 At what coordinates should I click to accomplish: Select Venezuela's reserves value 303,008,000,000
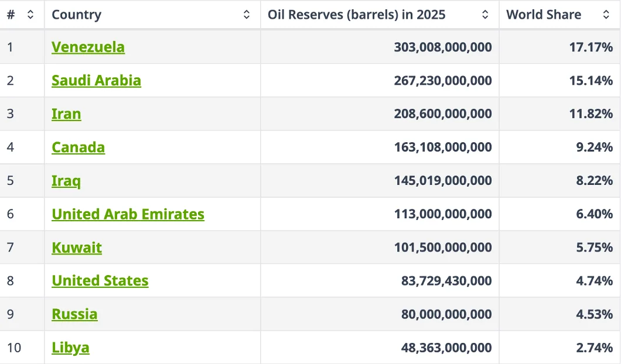tap(443, 47)
